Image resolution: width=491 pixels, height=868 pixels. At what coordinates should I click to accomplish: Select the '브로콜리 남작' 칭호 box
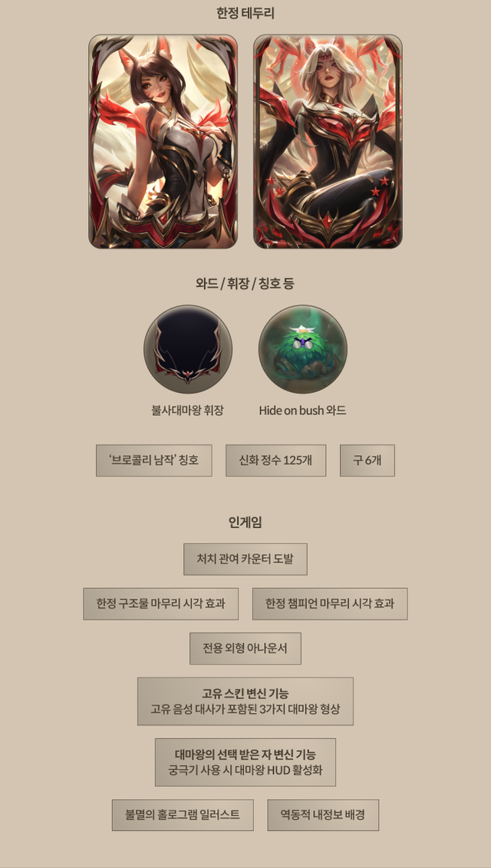click(x=154, y=460)
